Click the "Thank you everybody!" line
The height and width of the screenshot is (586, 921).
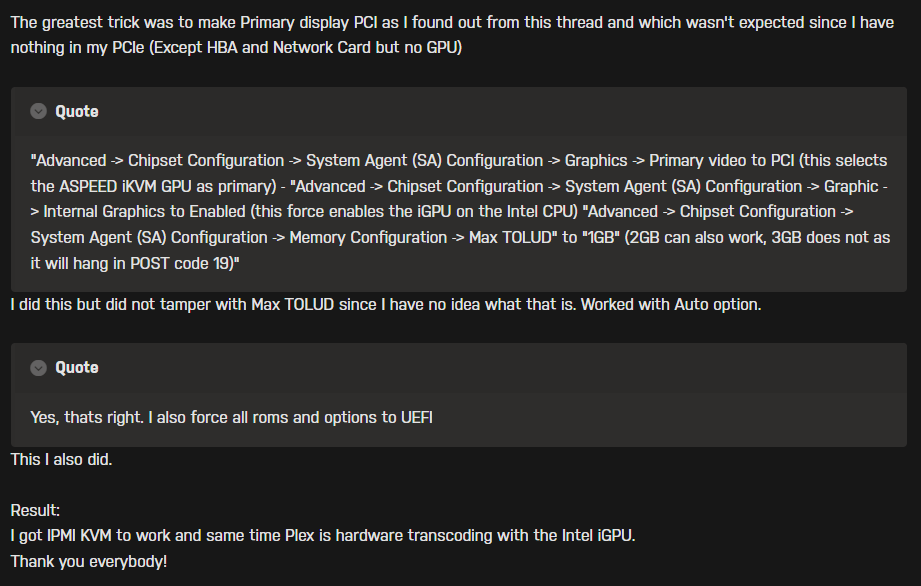click(x=89, y=561)
